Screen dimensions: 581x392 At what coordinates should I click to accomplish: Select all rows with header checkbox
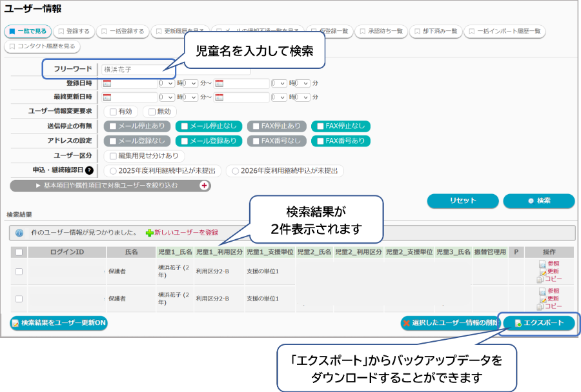coord(19,252)
